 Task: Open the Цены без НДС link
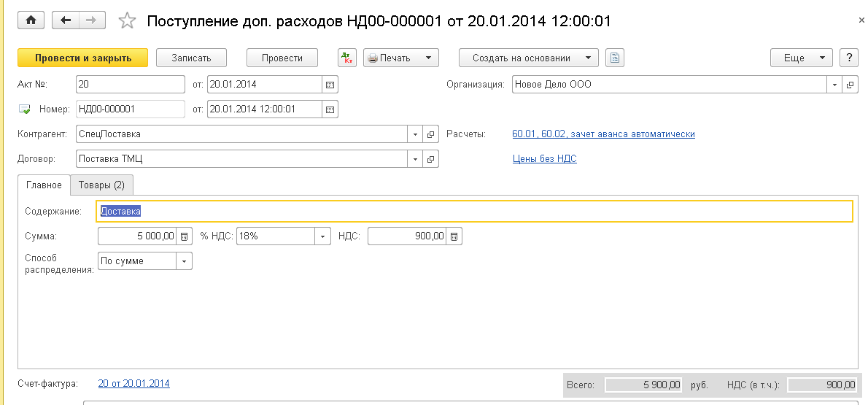[545, 158]
